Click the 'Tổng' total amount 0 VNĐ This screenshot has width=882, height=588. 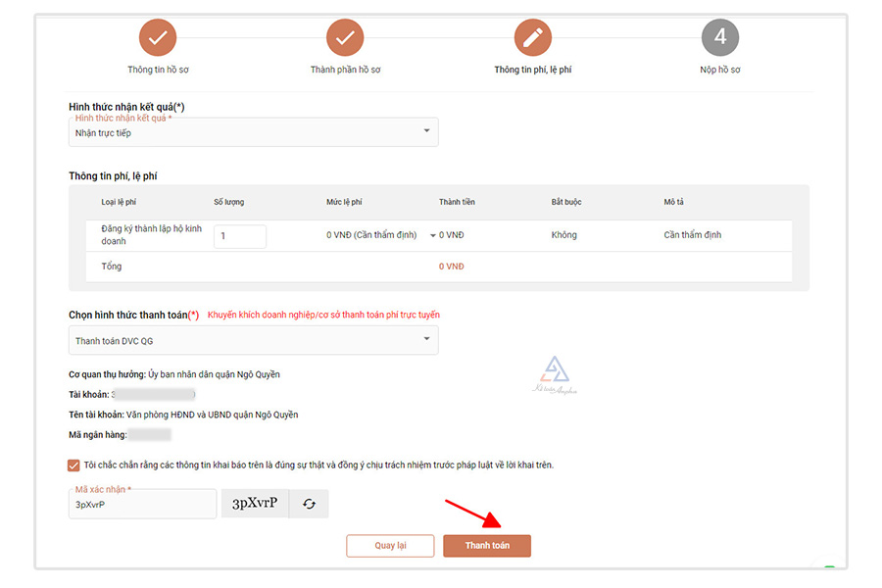452,267
